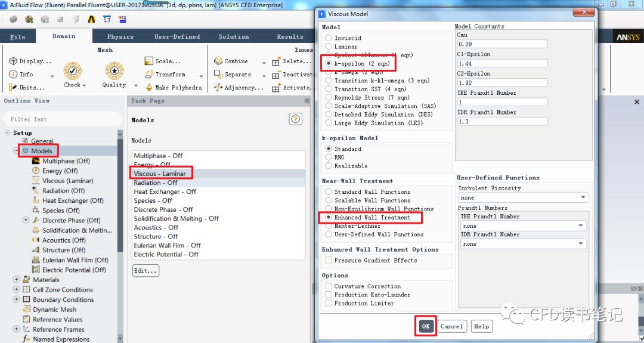The width and height of the screenshot is (644, 343).
Task: Select Combine zones tool
Action: pos(231,61)
